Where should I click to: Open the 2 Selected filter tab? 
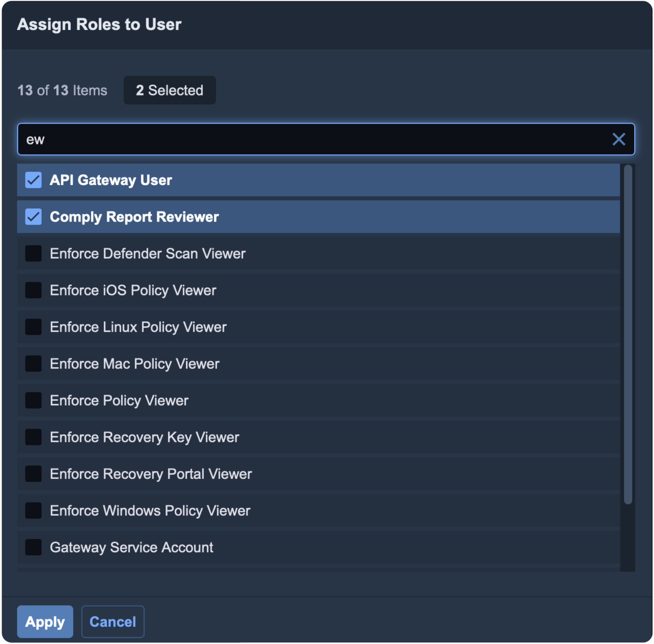[169, 90]
